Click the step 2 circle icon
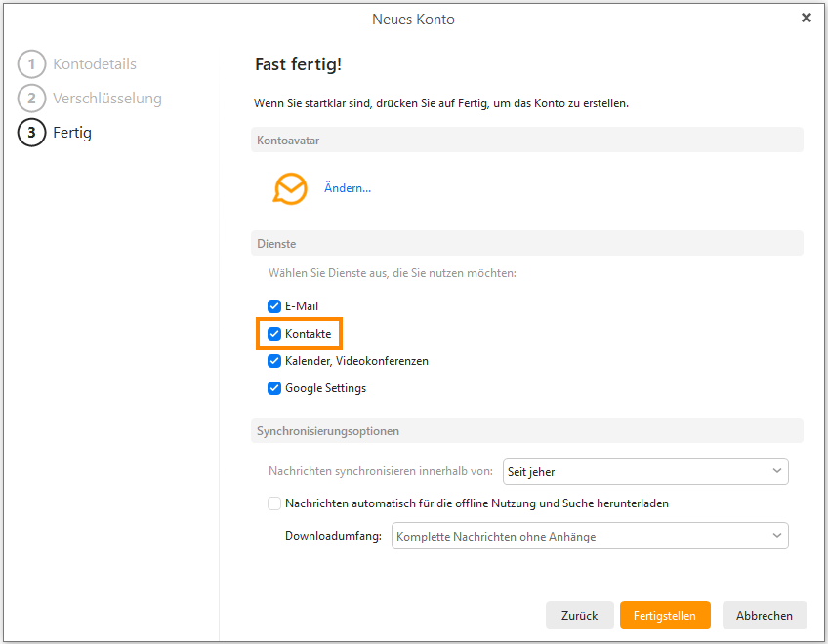The image size is (828, 644). [32, 99]
